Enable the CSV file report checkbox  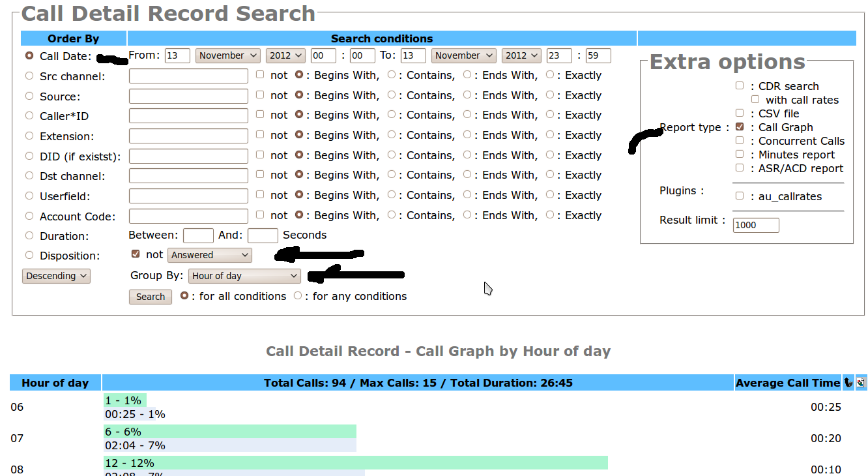[740, 113]
